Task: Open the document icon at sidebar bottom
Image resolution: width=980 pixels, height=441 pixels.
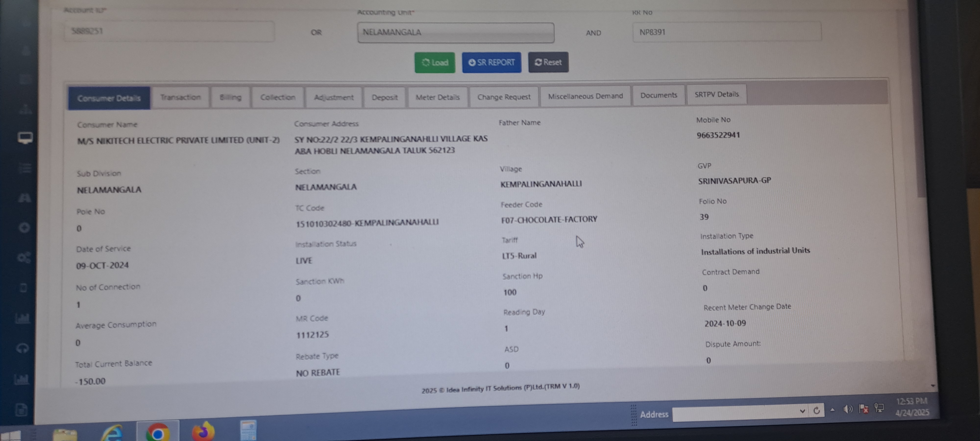Action: point(21,410)
